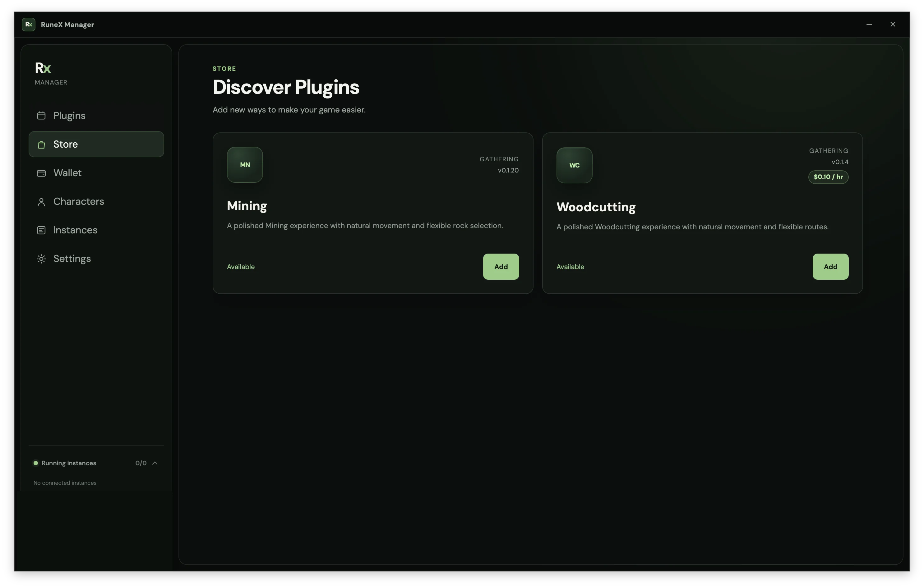Click the Woodcutting card GATHERING category label

coord(829,151)
